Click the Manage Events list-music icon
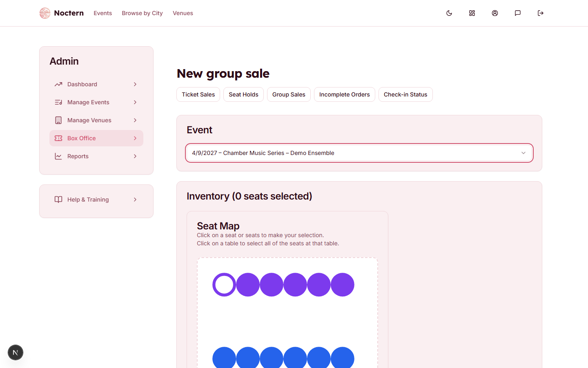The height and width of the screenshot is (368, 588). tap(58, 102)
